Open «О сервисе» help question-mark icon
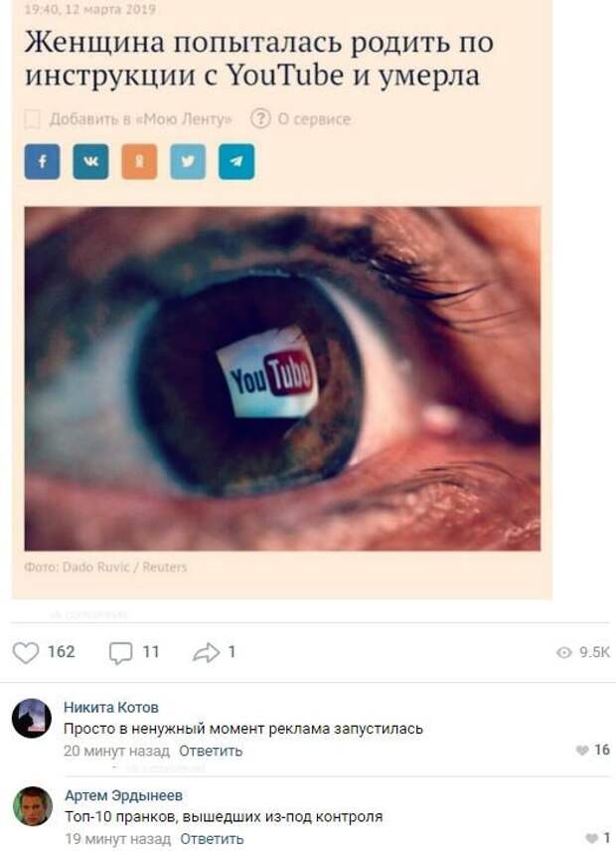 coord(260,118)
